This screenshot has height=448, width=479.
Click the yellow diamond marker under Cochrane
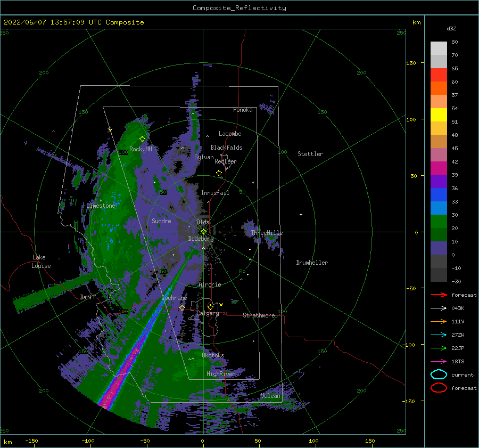pos(182,307)
